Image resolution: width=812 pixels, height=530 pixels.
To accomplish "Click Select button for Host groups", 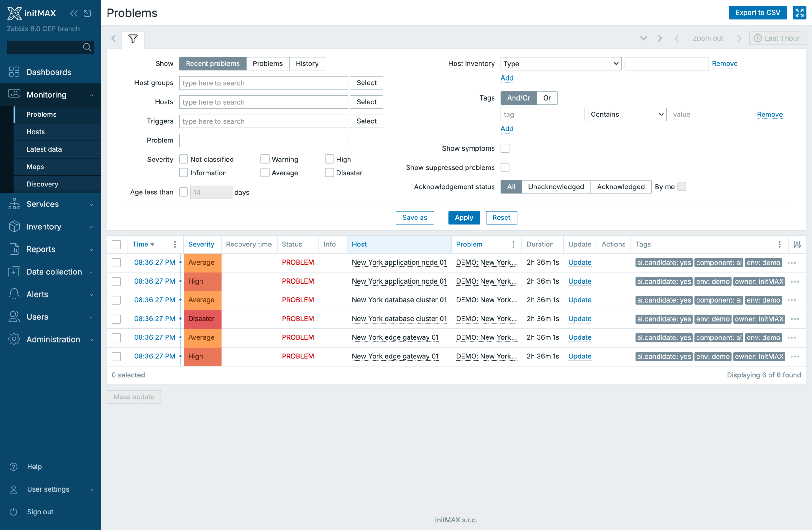I will click(x=366, y=83).
